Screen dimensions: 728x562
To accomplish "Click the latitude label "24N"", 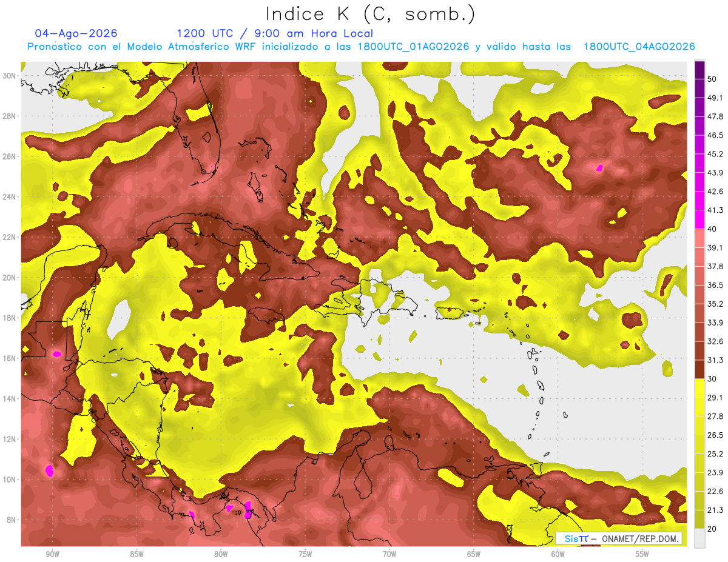I will click(x=9, y=197).
